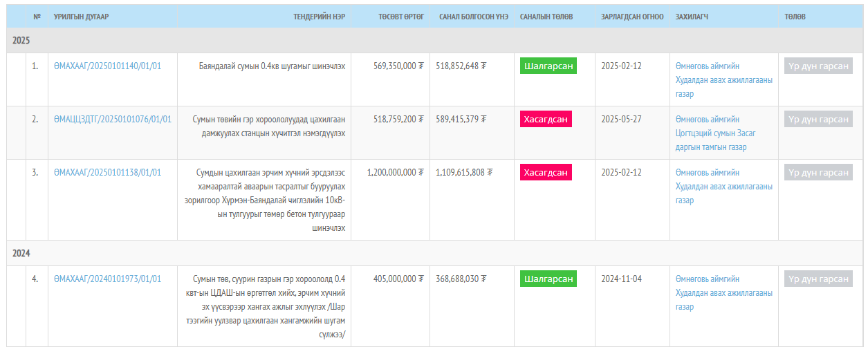
Task: Click the 'ЗАХИАЛАГЧ' column header
Action: point(692,17)
